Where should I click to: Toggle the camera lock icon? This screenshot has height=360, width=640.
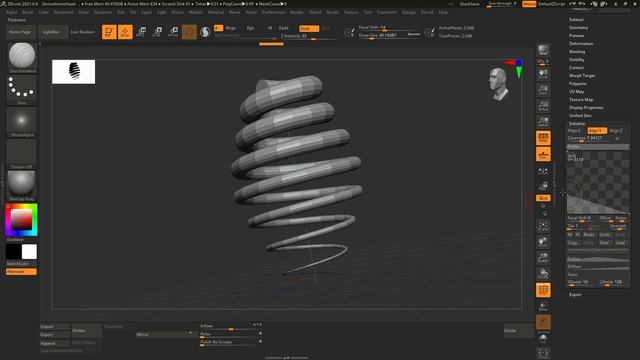pos(543,186)
